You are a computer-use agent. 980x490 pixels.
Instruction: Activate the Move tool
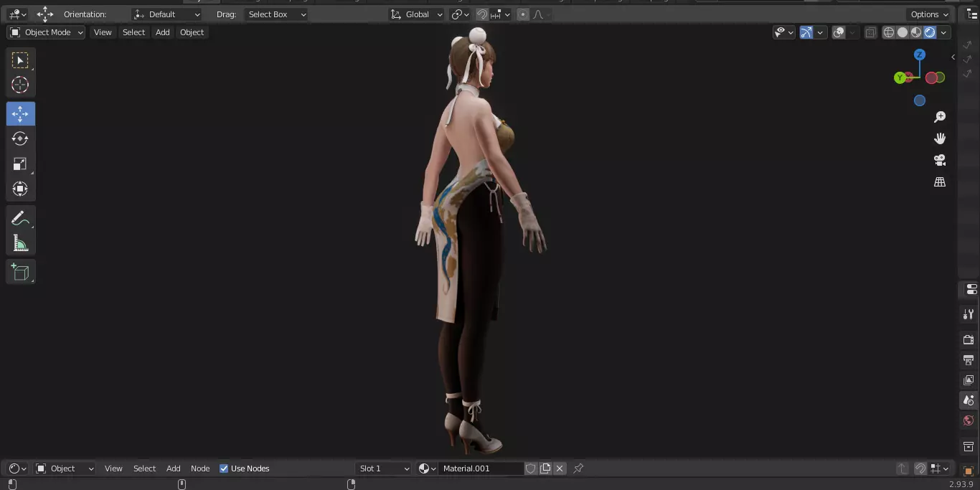click(20, 114)
